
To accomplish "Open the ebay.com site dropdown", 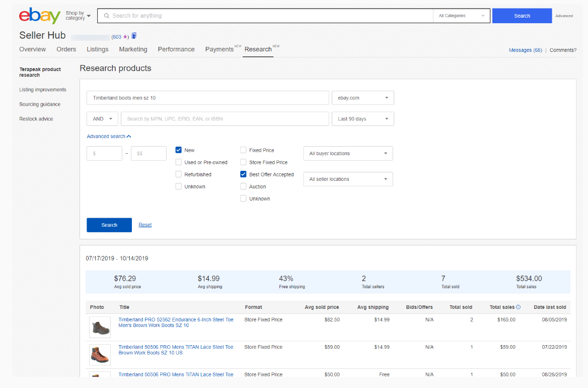I will click(362, 98).
